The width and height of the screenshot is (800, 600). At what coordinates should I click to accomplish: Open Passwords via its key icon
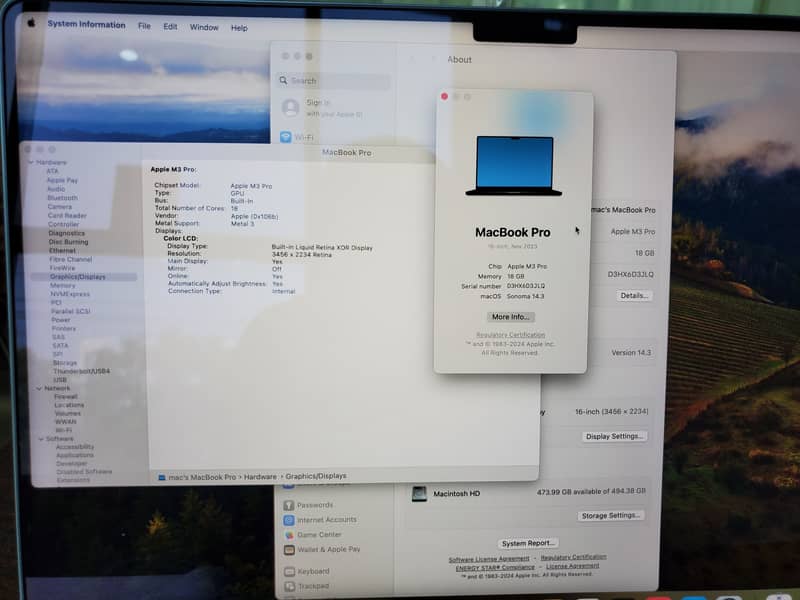288,505
